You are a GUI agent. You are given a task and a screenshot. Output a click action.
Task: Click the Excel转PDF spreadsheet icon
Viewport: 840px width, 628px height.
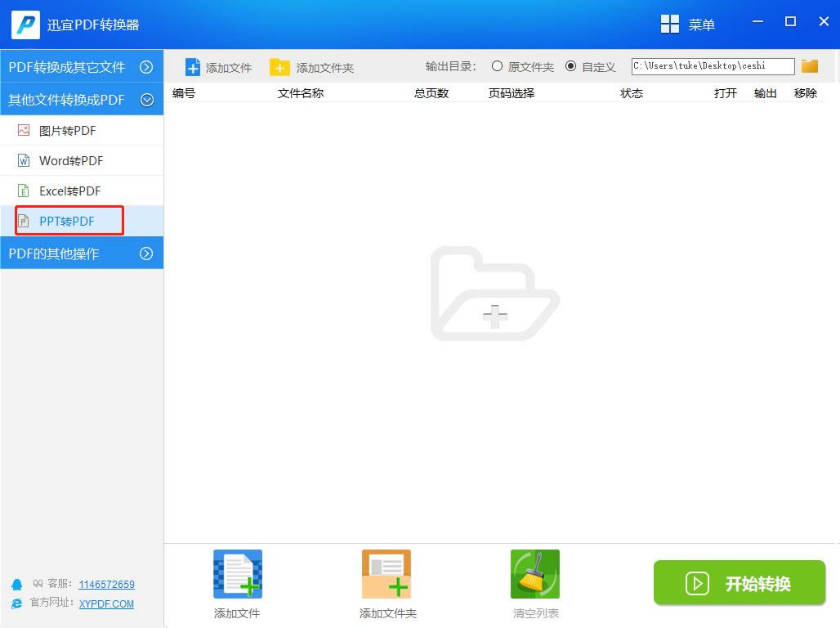[24, 191]
